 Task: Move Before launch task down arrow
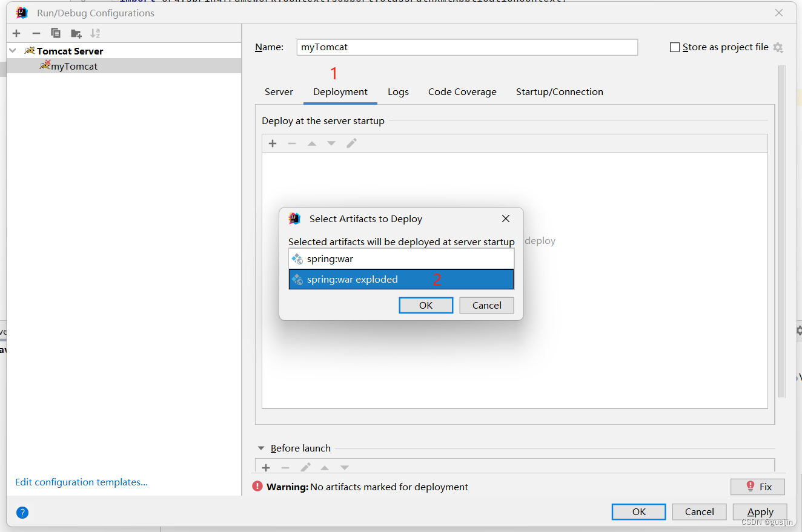345,468
